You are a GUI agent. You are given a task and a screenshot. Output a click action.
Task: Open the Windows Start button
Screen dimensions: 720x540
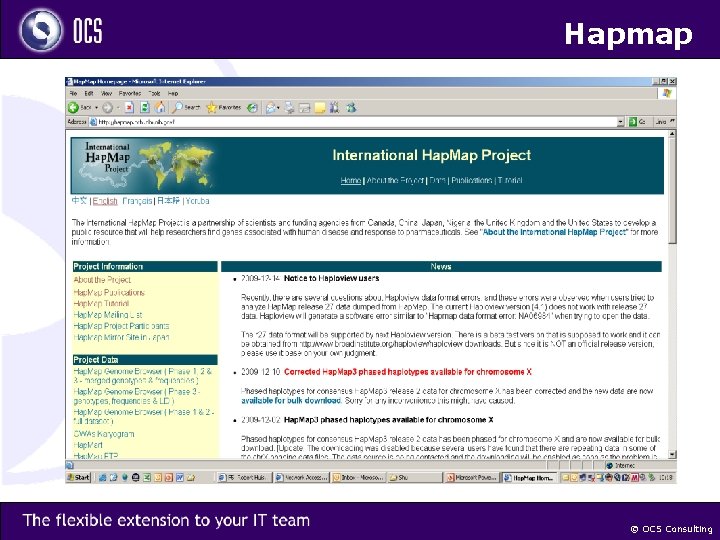click(79, 478)
